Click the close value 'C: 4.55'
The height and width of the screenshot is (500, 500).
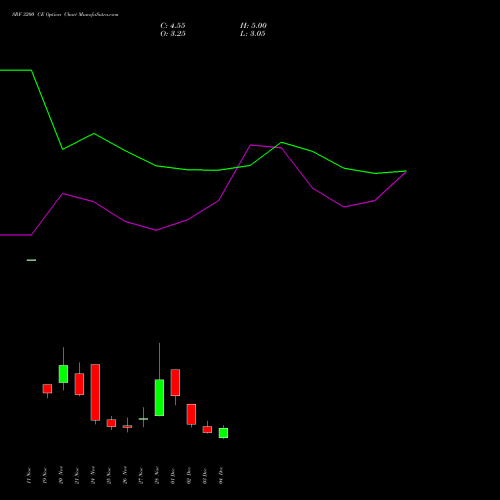click(x=173, y=26)
